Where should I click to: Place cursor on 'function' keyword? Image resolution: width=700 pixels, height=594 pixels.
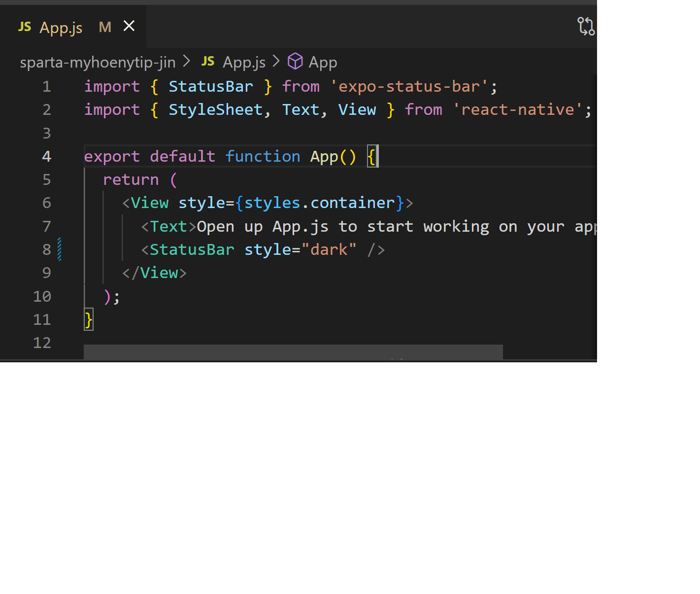coord(263,157)
